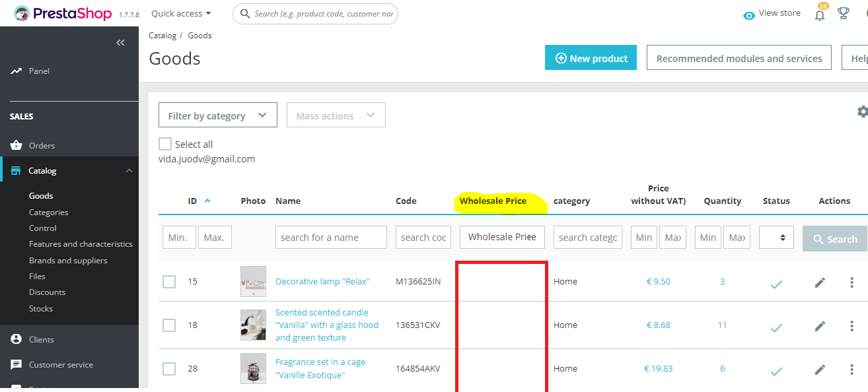Collapse the sidebar with the double-chevron icon

[120, 43]
